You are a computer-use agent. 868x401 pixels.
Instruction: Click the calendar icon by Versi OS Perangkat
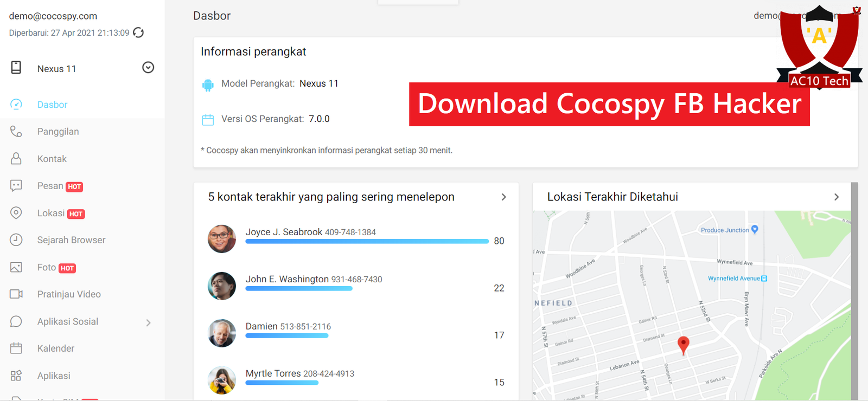[208, 120]
